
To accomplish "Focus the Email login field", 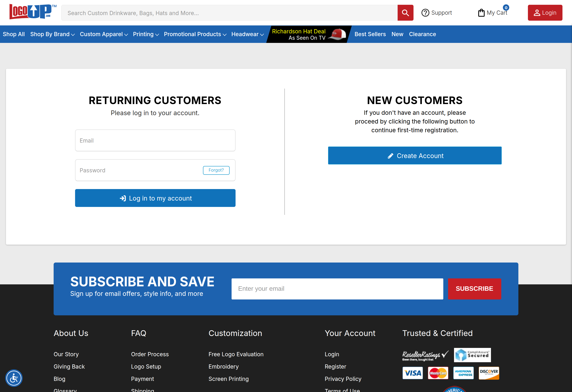I will (155, 141).
